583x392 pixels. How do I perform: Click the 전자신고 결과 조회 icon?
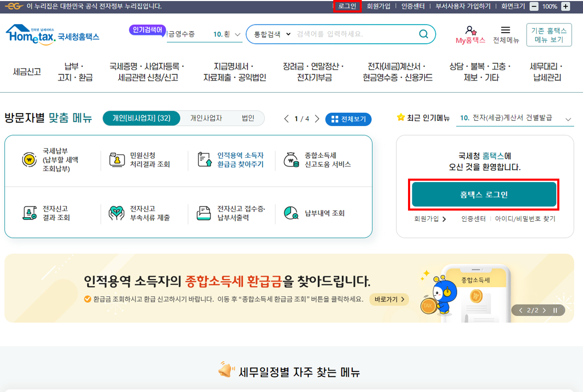(x=30, y=213)
